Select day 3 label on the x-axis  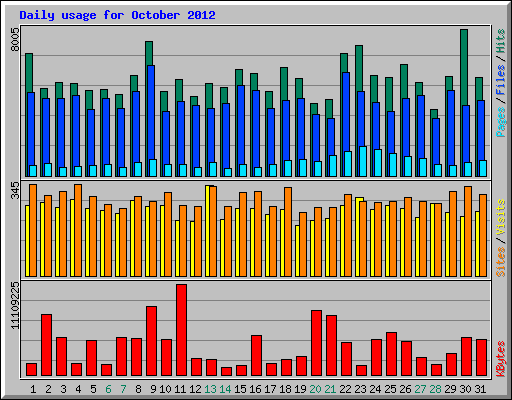[63, 389]
